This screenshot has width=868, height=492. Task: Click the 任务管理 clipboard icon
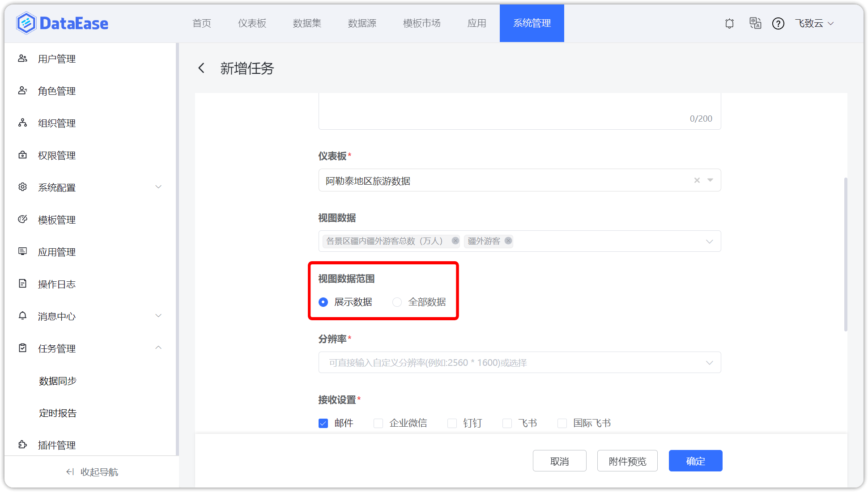coord(22,348)
